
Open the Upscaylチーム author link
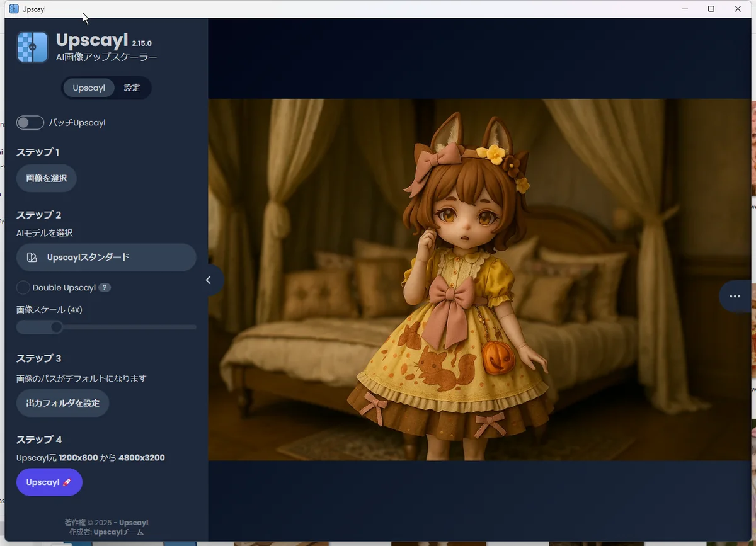(x=118, y=532)
